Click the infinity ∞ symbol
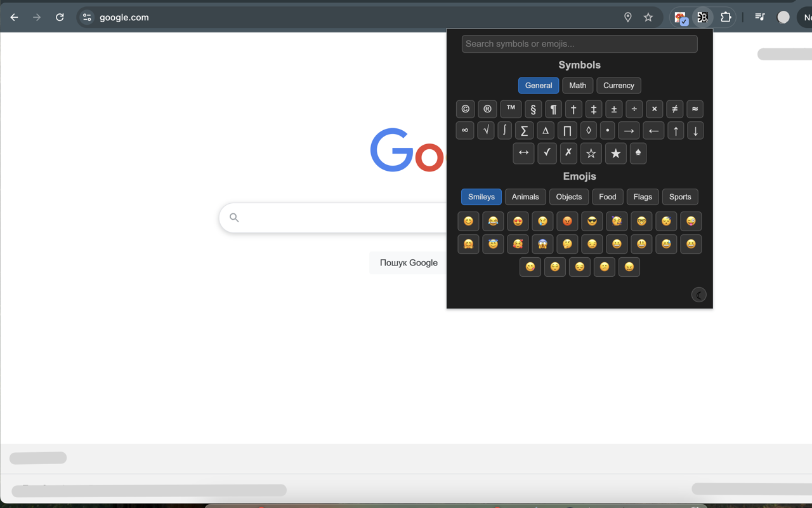Screen dimensions: 812x508 pyautogui.click(x=465, y=131)
